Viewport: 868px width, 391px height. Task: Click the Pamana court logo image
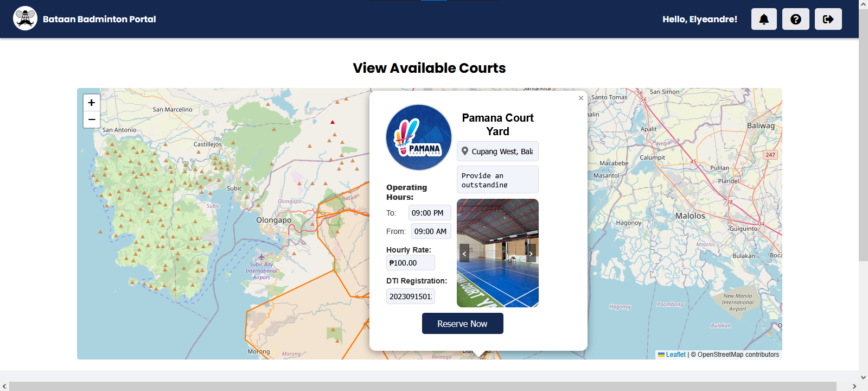click(x=419, y=137)
